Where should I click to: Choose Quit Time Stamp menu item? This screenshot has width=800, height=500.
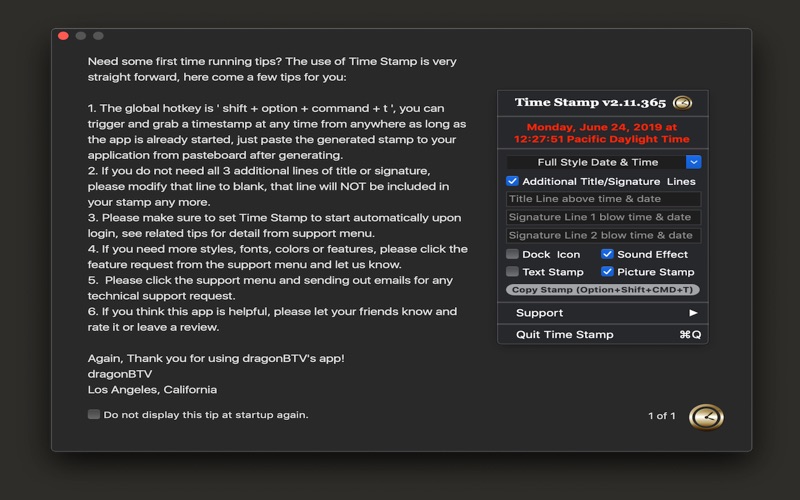click(603, 335)
